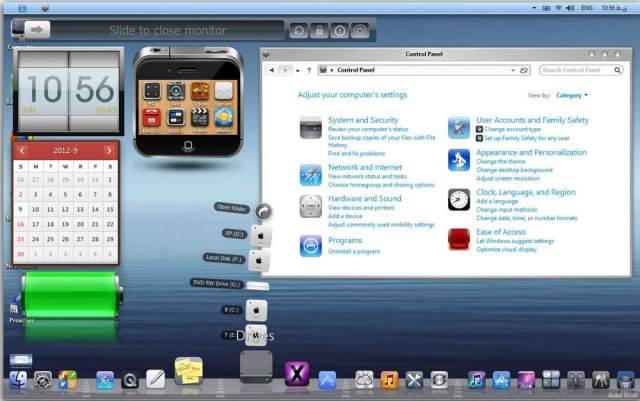This screenshot has width=640, height=401.
Task: Click the Control Panel address bar path
Action: point(356,70)
